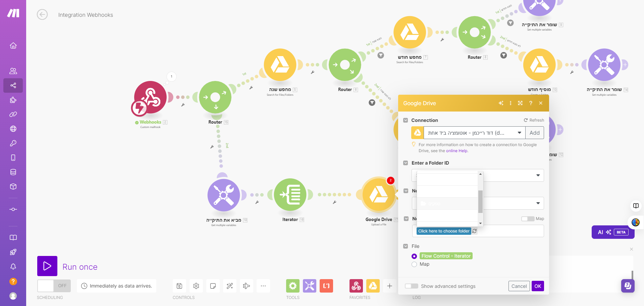Screen dimensions: 644x306
Task: Click scroll-up arrow in dropdown list
Action: [x=480, y=174]
